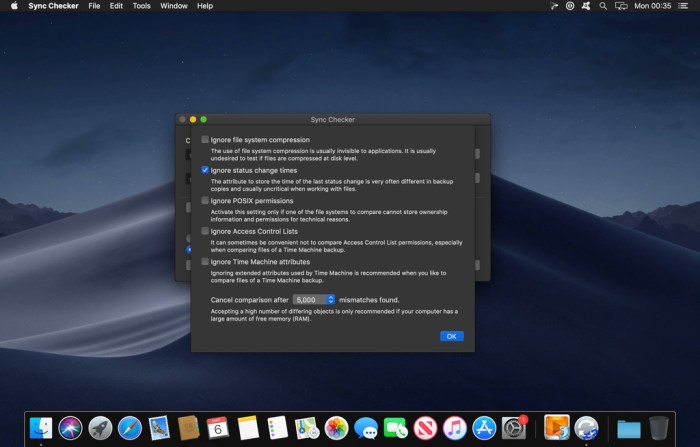
Task: Open the Tools menu
Action: 141,6
